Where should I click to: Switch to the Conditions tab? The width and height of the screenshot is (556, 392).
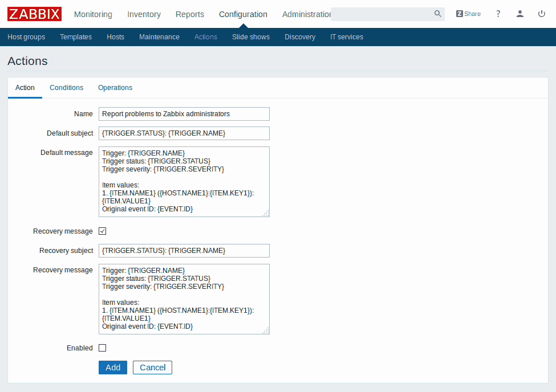tap(66, 88)
